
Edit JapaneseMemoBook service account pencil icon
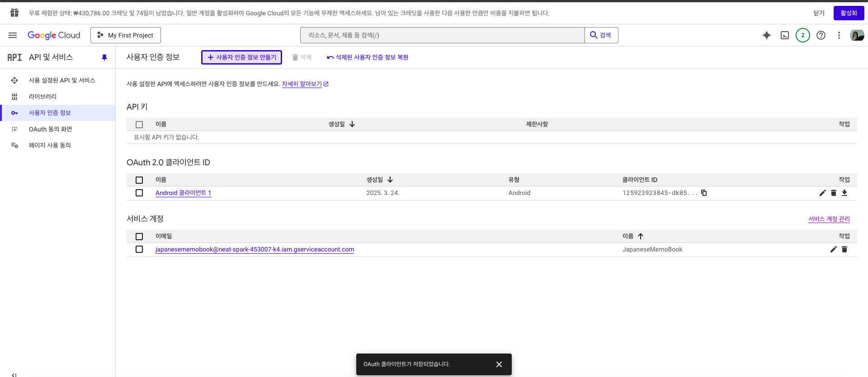point(834,249)
